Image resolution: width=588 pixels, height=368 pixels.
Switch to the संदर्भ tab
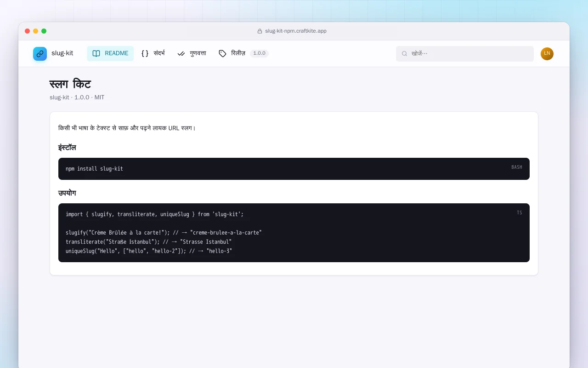153,53
